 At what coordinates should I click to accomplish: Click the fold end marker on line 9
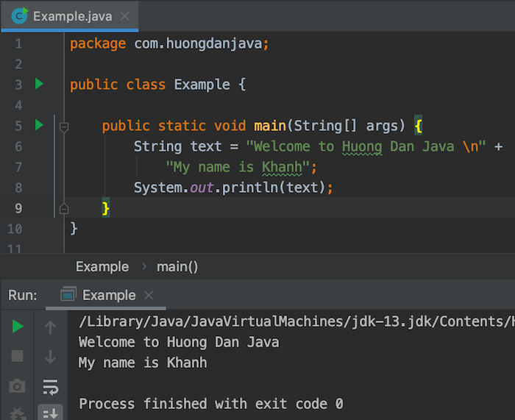(64, 208)
